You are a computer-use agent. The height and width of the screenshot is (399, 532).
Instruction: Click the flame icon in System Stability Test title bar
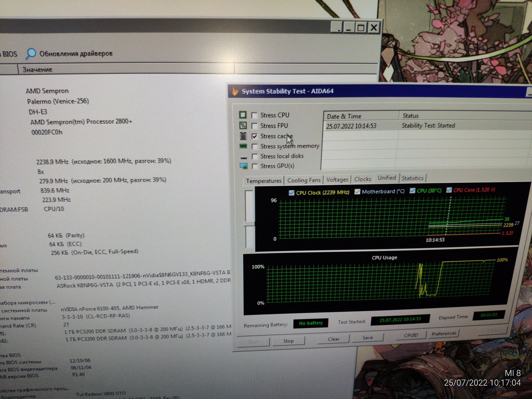pos(235,91)
